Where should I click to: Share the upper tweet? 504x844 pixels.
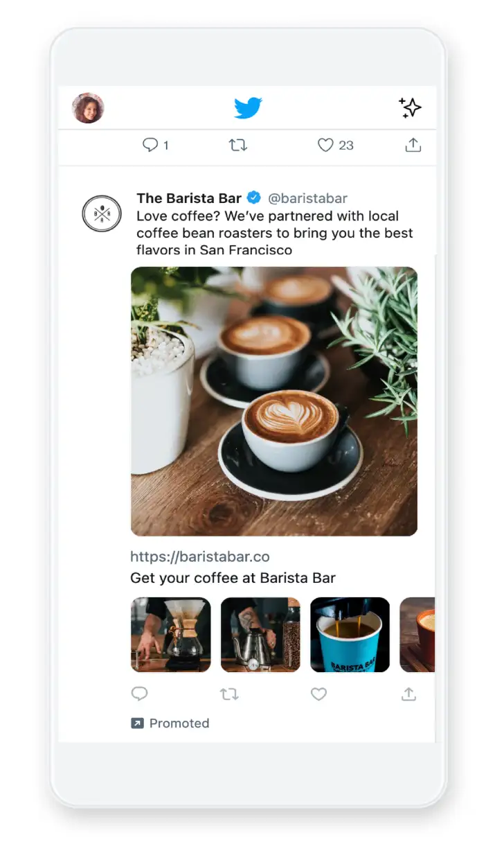coord(413,145)
